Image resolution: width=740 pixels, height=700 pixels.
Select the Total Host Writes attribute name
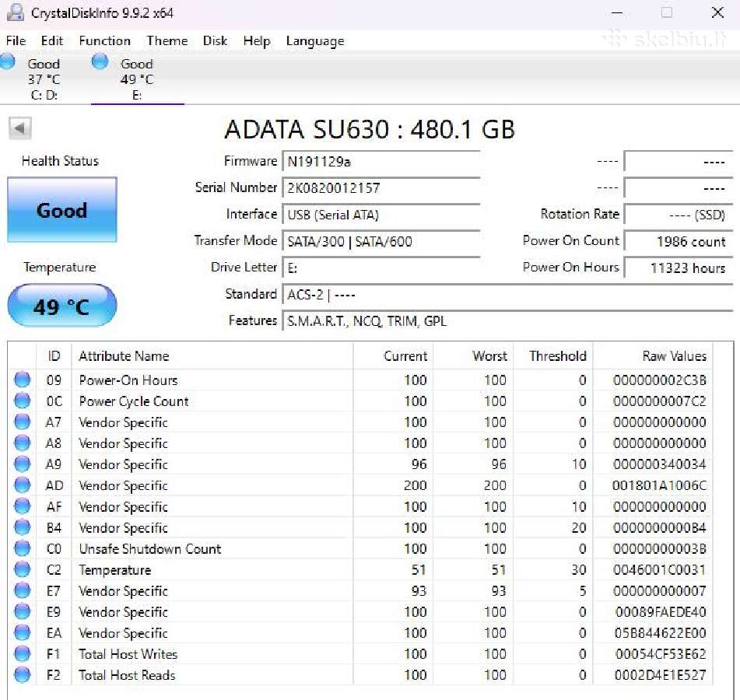128,654
